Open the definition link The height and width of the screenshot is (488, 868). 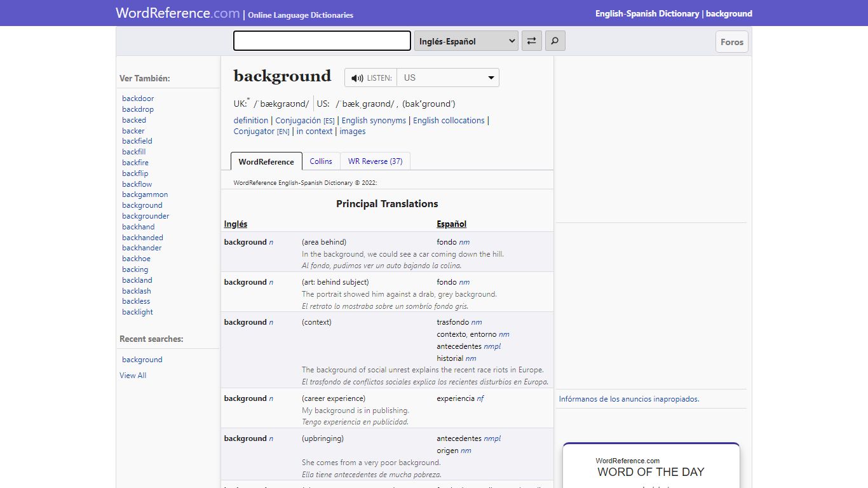point(251,120)
